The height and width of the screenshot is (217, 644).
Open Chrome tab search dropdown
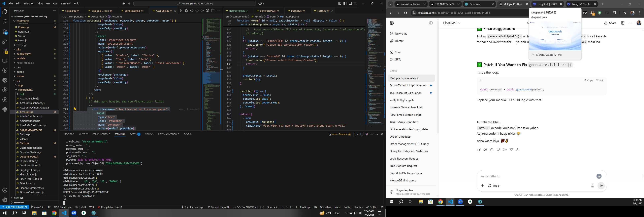(x=390, y=4)
